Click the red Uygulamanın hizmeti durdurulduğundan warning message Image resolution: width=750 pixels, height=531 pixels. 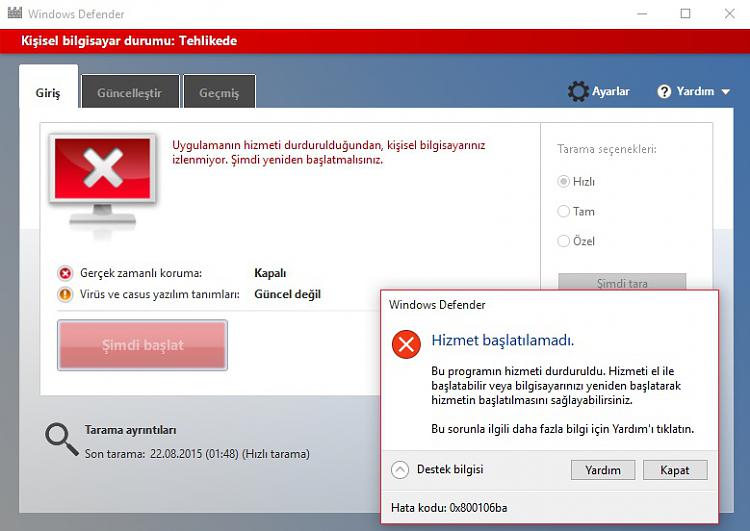coord(329,152)
